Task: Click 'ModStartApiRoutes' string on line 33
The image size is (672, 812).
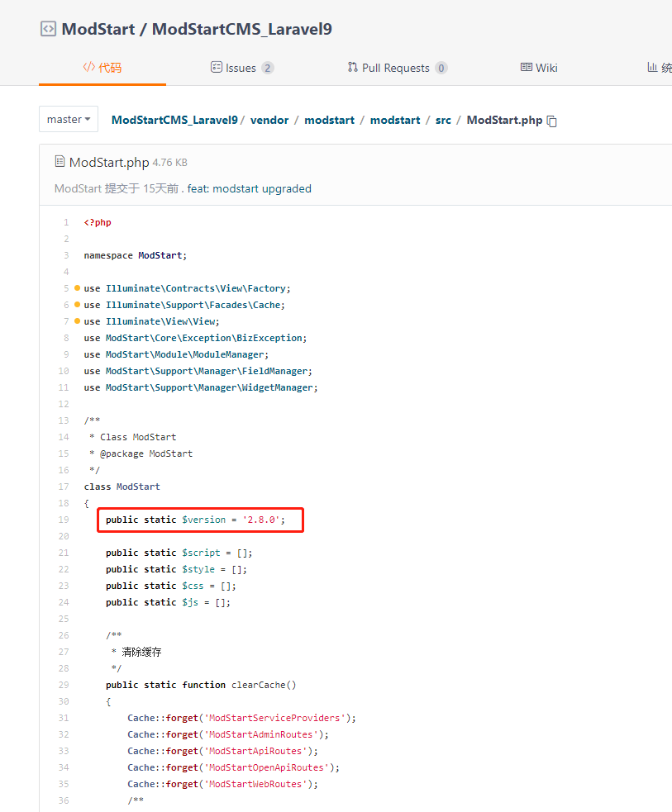Action: coord(255,751)
